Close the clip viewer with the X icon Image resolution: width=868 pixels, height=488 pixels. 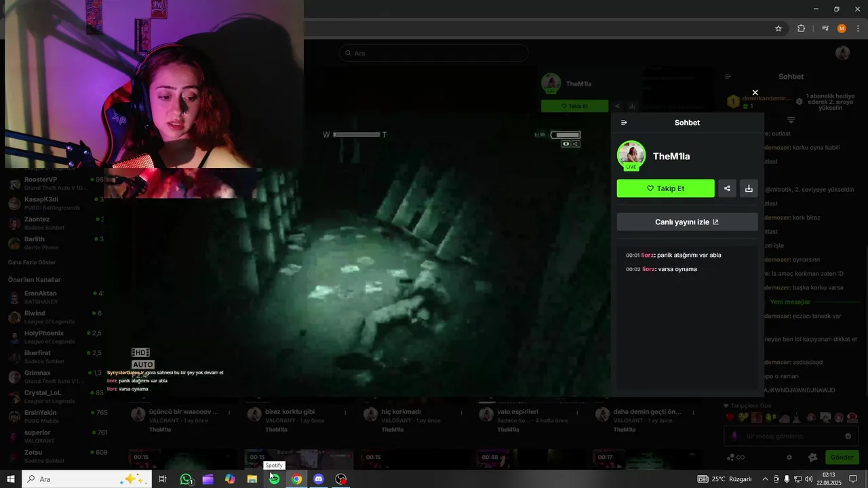[x=755, y=93]
